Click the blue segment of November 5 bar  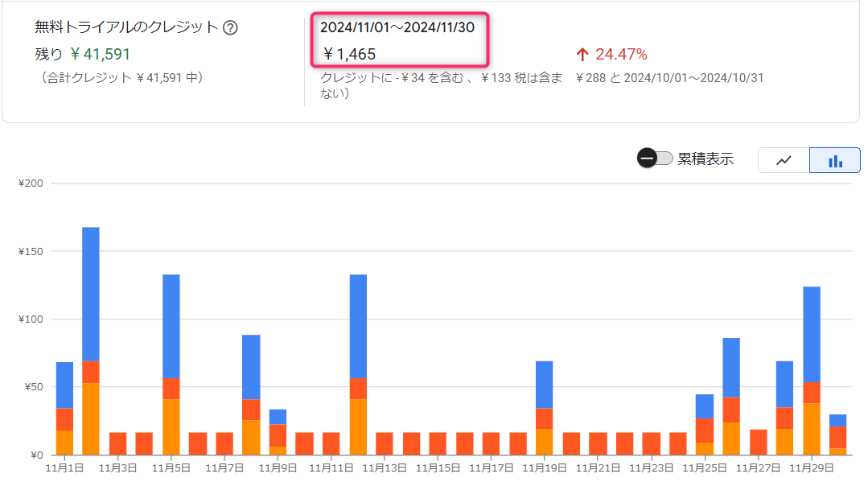pyautogui.click(x=171, y=326)
